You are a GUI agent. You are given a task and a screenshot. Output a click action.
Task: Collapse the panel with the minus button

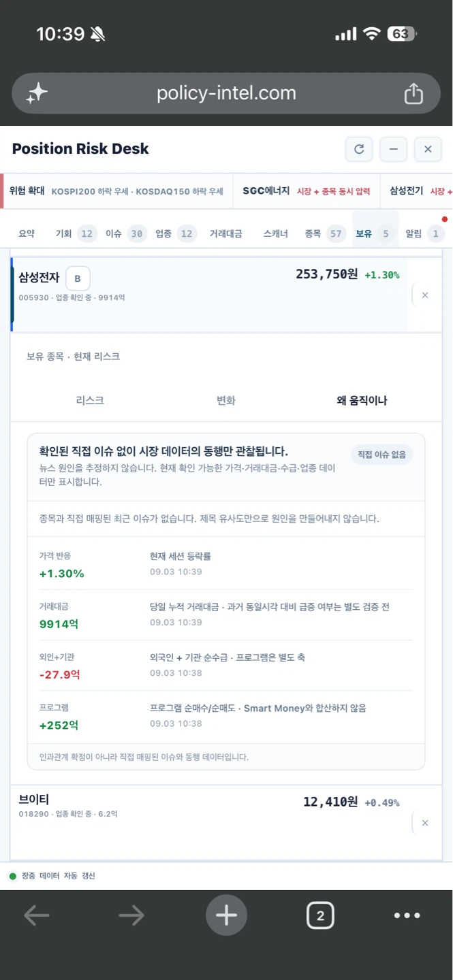pos(394,149)
